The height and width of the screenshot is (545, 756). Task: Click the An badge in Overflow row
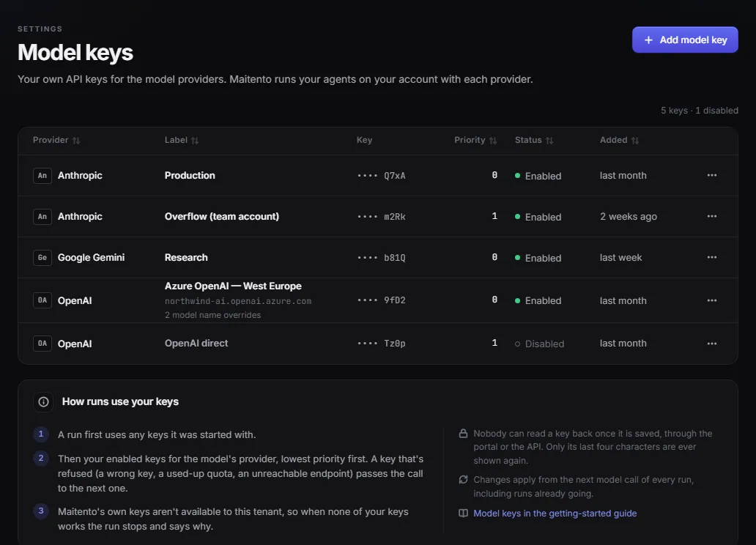click(x=42, y=217)
